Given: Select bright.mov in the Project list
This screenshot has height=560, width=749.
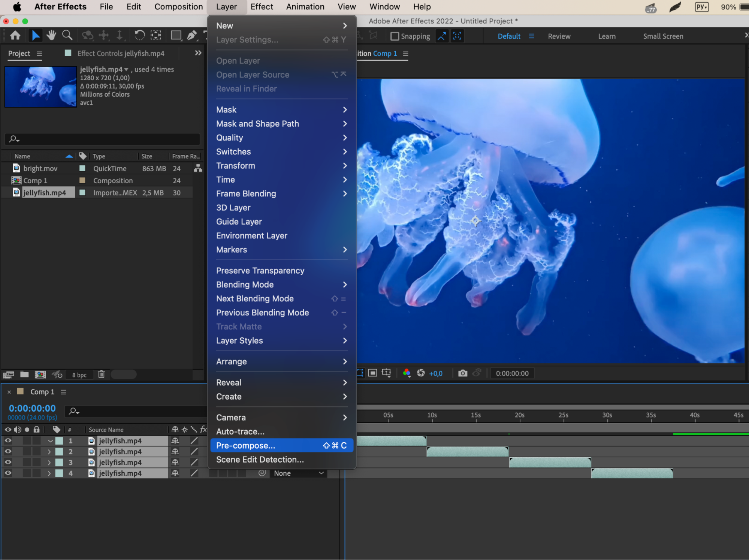Looking at the screenshot, I should click(x=40, y=169).
